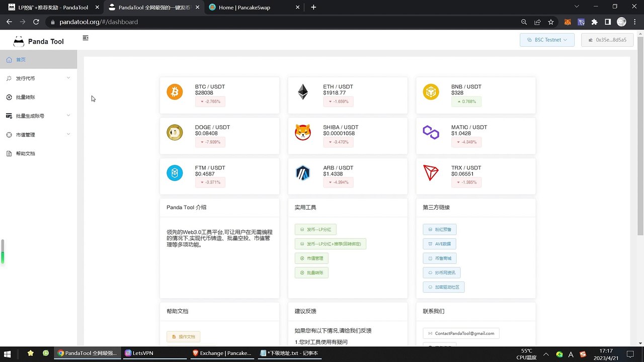The width and height of the screenshot is (644, 362).
Task: Reload the current page
Action: [x=36, y=22]
